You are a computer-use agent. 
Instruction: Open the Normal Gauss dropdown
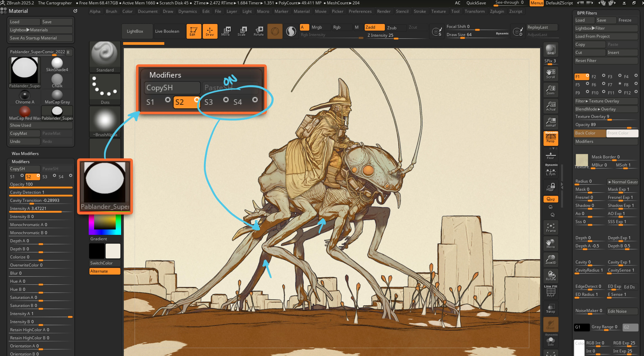coord(622,182)
